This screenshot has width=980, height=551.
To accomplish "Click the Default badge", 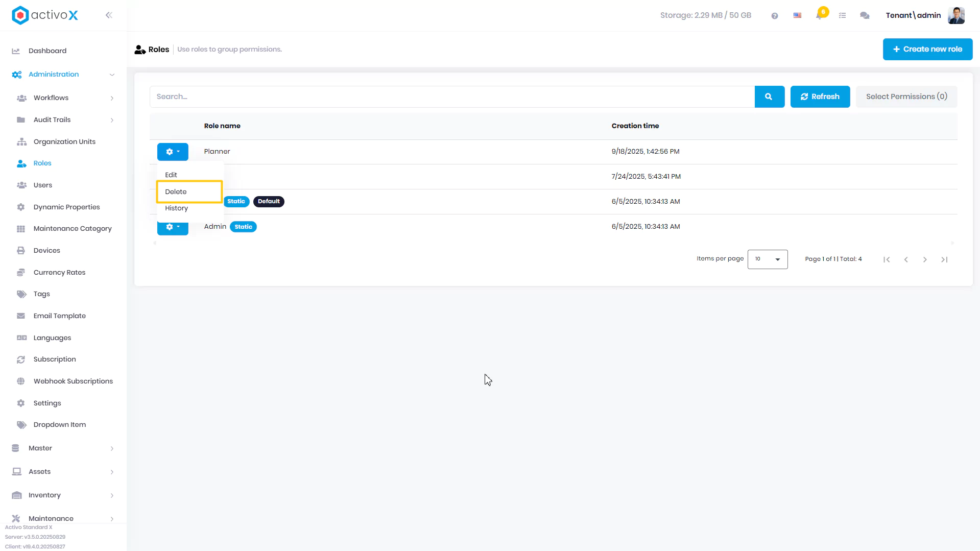I will click(269, 202).
